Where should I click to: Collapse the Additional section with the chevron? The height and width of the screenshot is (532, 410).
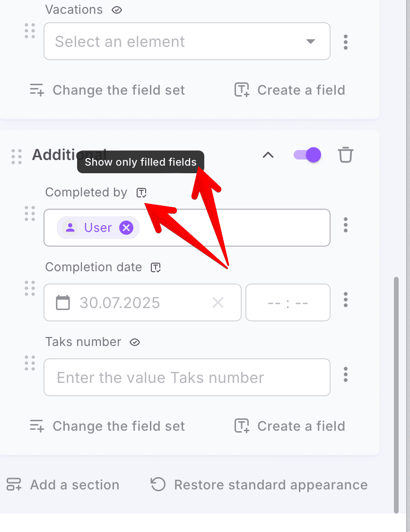click(268, 155)
